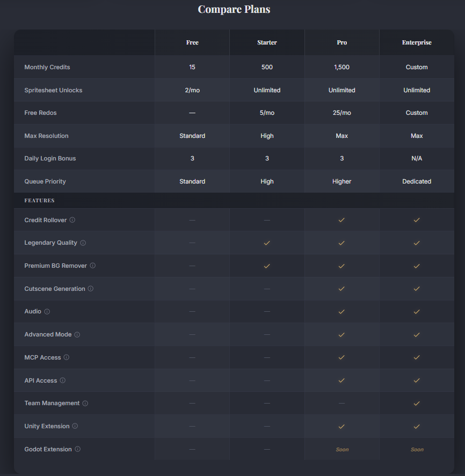Show info for Cutscene Generation
Screen dimensions: 465x476
[x=91, y=288]
